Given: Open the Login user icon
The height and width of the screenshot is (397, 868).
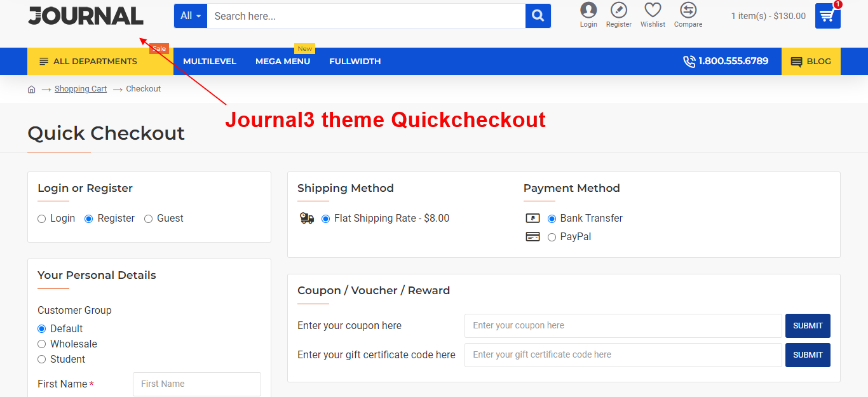Looking at the screenshot, I should point(588,10).
